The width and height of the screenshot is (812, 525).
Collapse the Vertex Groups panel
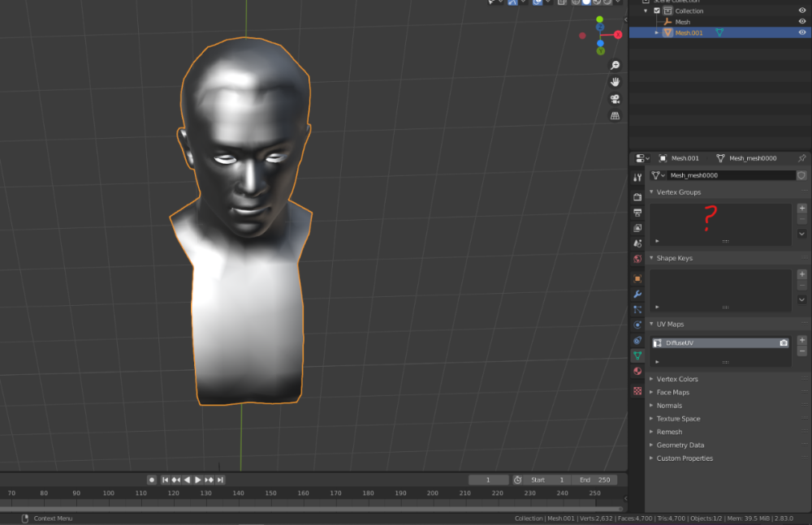tap(680, 192)
